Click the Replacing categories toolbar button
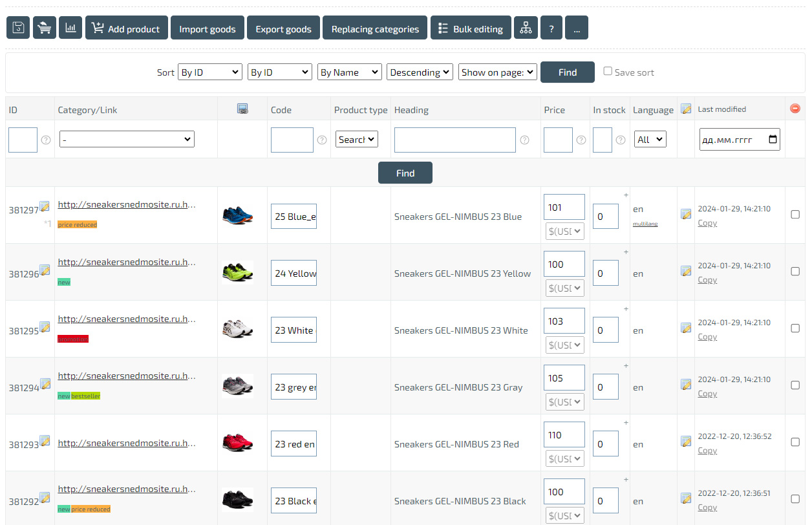The image size is (812, 525). click(x=375, y=28)
